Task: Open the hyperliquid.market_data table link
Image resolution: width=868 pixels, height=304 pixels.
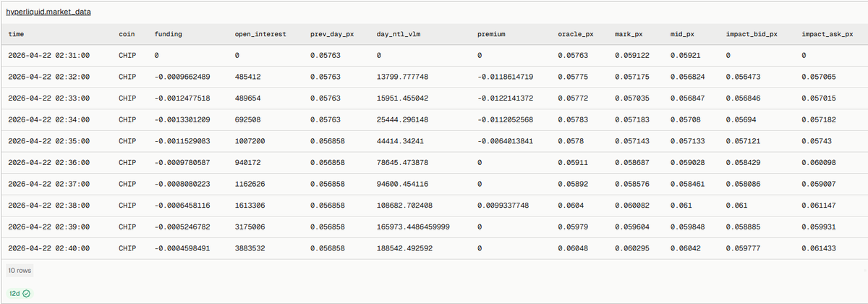Action: (x=48, y=12)
